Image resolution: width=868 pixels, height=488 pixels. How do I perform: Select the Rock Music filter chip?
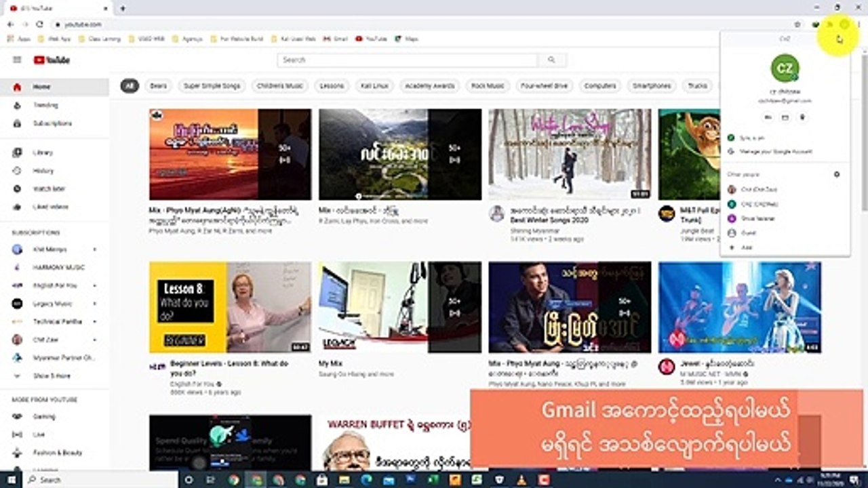(488, 86)
